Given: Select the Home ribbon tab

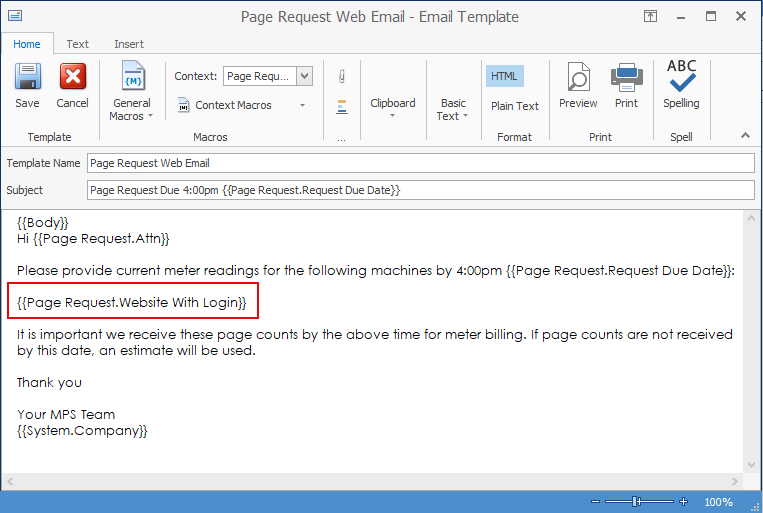Looking at the screenshot, I should [x=27, y=44].
